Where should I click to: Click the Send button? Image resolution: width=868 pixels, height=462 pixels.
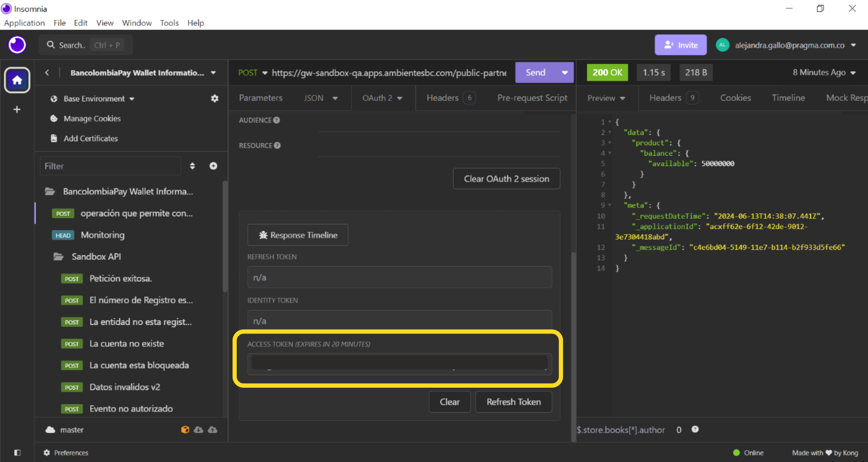click(x=536, y=72)
